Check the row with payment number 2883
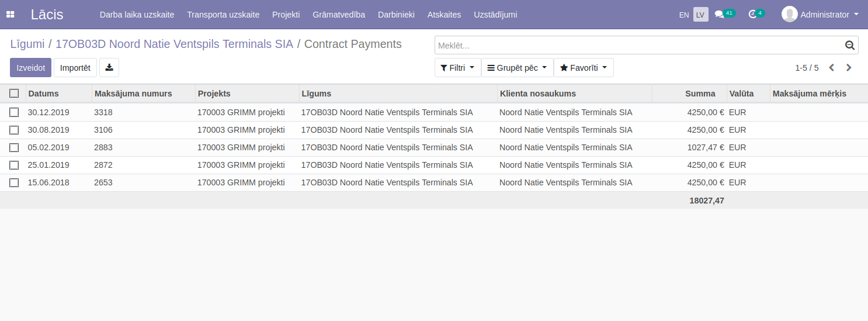This screenshot has width=868, height=321. [14, 147]
